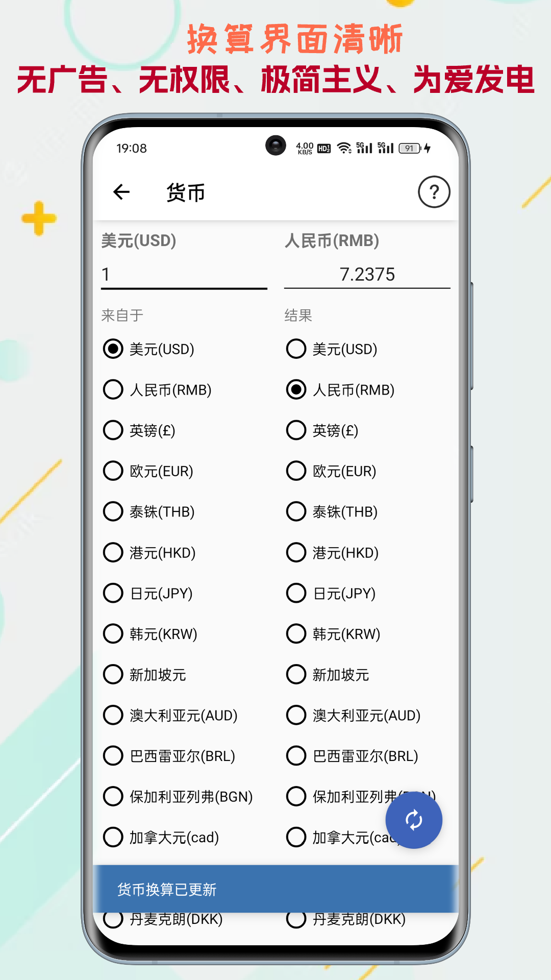Viewport: 551px width, 980px height.
Task: Click the RMB result field showing 7.2375
Action: pyautogui.click(x=367, y=275)
